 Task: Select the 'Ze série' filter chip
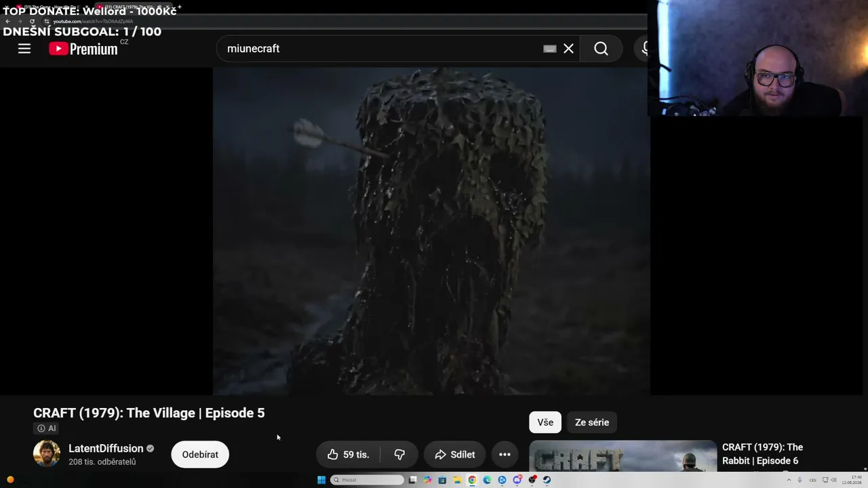[592, 422]
